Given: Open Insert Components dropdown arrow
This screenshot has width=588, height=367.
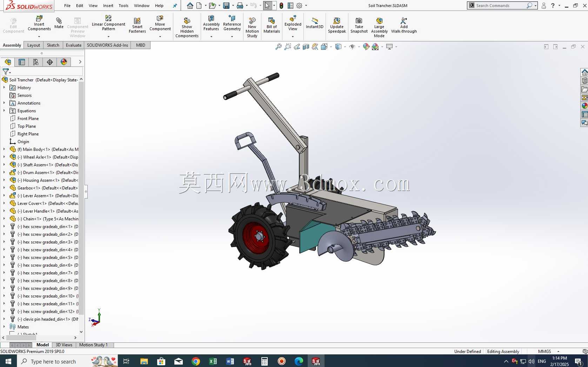Looking at the screenshot, I should [39, 36].
